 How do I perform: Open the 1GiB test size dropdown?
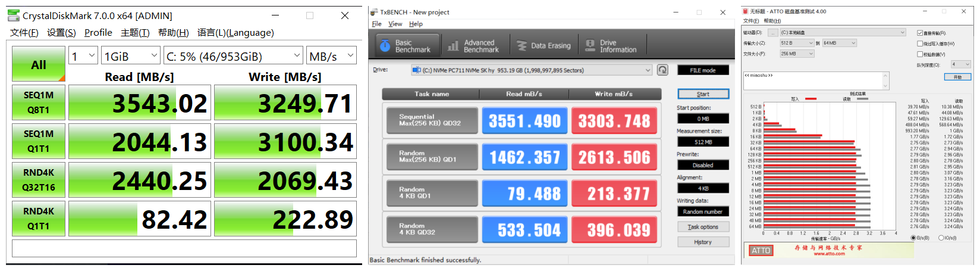pyautogui.click(x=131, y=56)
